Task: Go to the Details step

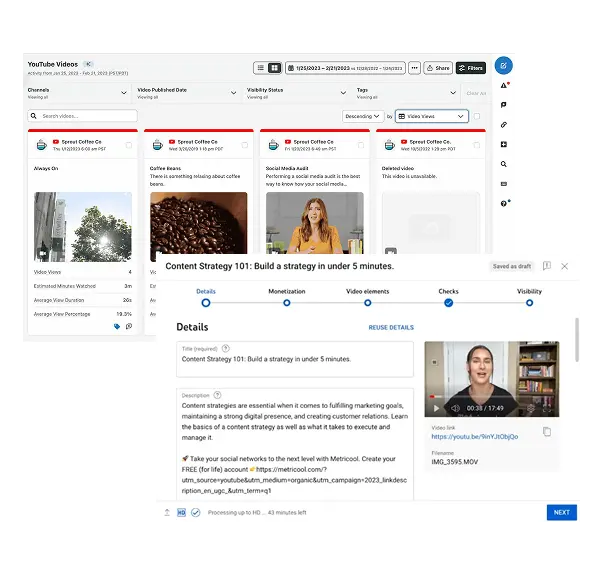Action: click(x=206, y=297)
